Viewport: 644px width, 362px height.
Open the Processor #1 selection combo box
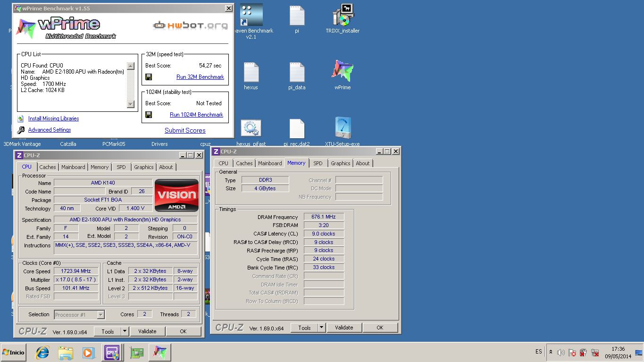click(x=79, y=314)
